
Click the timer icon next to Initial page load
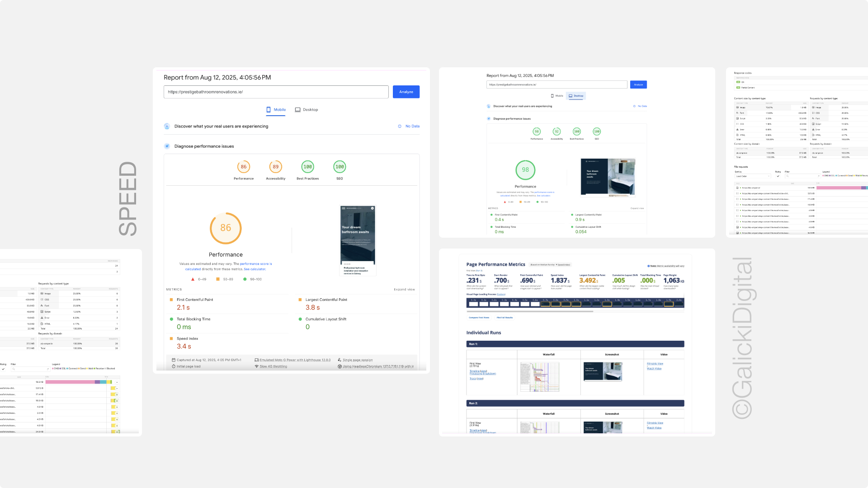coord(174,366)
